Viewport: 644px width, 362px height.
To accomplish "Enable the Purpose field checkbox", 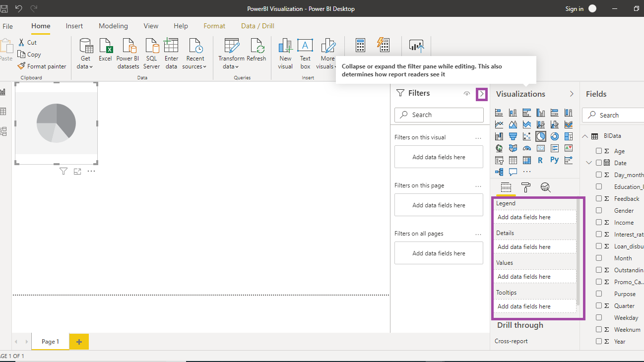I will click(599, 294).
